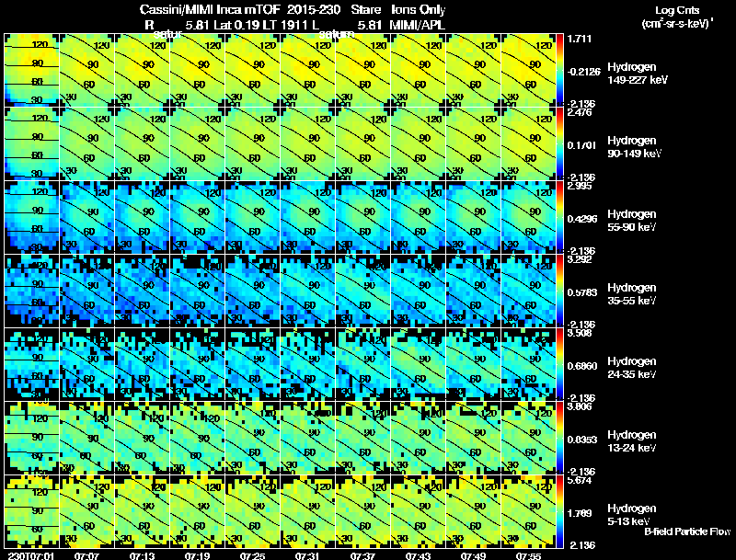Click the '2.995' colorbar maximum value
736x560 pixels.
click(580, 186)
